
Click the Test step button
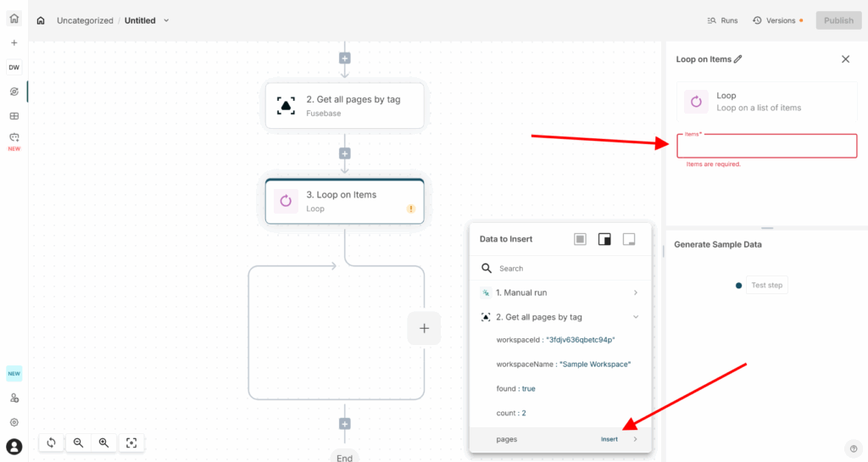[x=767, y=285]
